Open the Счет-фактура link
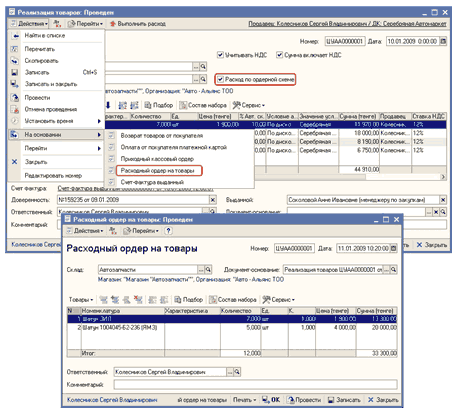 pos(135,189)
